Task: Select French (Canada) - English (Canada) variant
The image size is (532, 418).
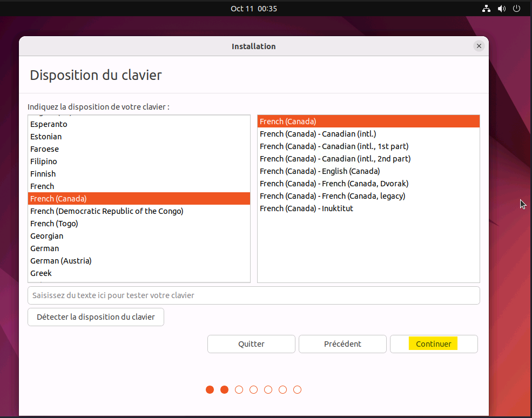Action: point(320,171)
